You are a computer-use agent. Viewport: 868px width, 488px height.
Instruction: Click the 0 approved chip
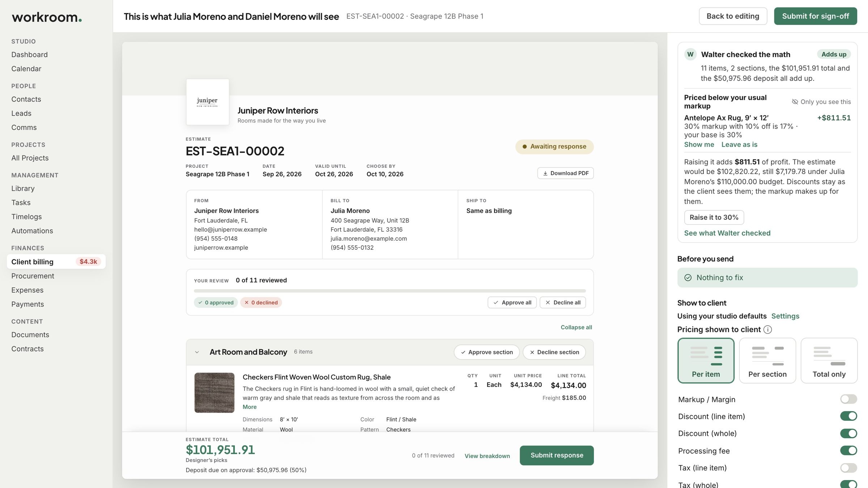click(x=216, y=302)
